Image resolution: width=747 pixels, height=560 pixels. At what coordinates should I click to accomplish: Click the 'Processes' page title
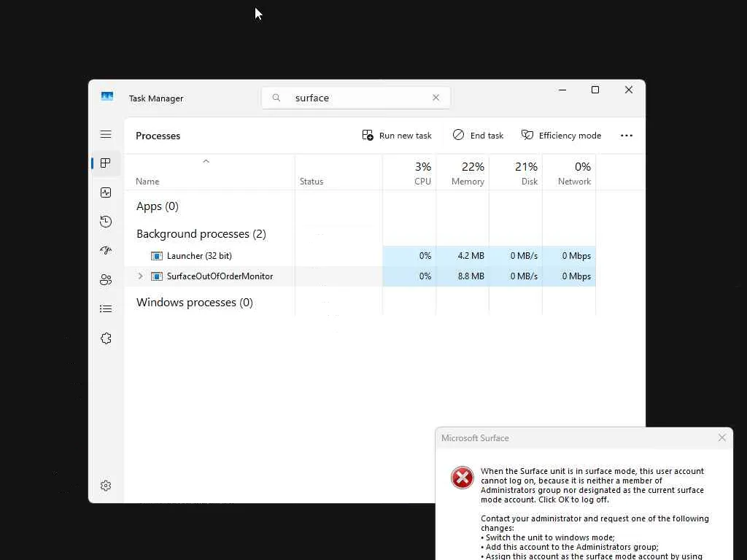point(158,136)
